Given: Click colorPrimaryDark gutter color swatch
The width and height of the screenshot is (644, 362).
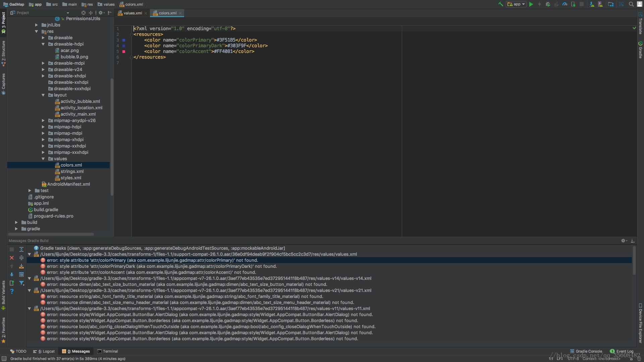Looking at the screenshot, I should [x=124, y=46].
